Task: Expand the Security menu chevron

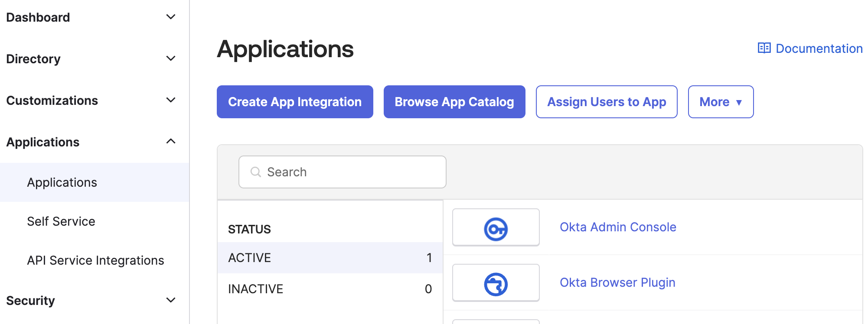Action: tap(171, 300)
